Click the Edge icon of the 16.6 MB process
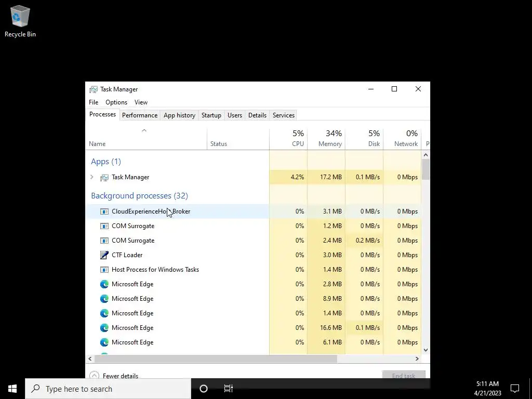This screenshot has height=399, width=532. pos(104,328)
